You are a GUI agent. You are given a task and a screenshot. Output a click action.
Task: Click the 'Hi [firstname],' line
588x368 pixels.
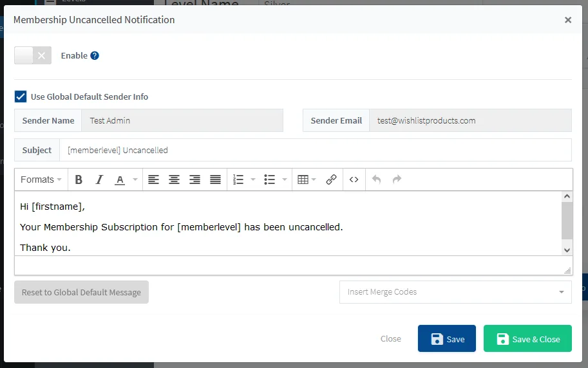(x=53, y=207)
